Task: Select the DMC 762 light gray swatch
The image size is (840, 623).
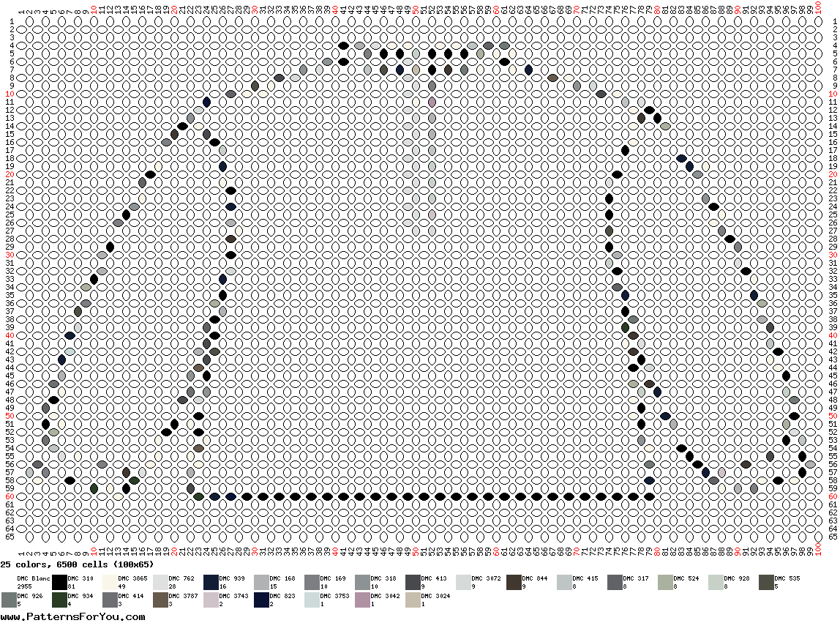Action: click(x=160, y=582)
